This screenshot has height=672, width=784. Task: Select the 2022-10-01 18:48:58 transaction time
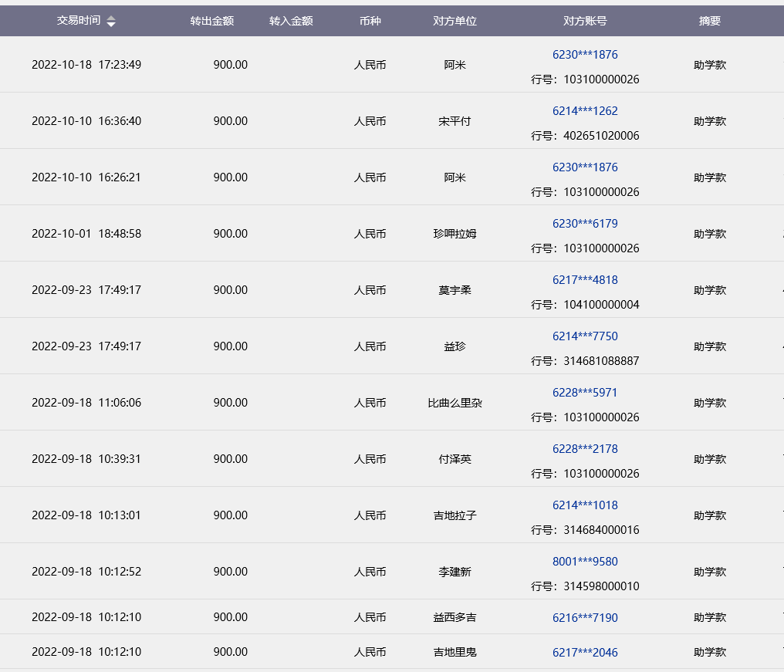pos(86,234)
